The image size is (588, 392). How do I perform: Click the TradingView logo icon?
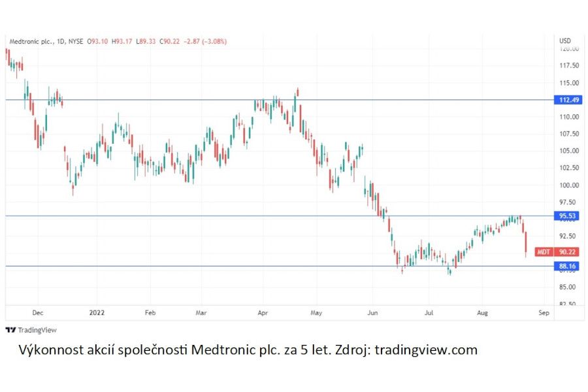(x=10, y=330)
